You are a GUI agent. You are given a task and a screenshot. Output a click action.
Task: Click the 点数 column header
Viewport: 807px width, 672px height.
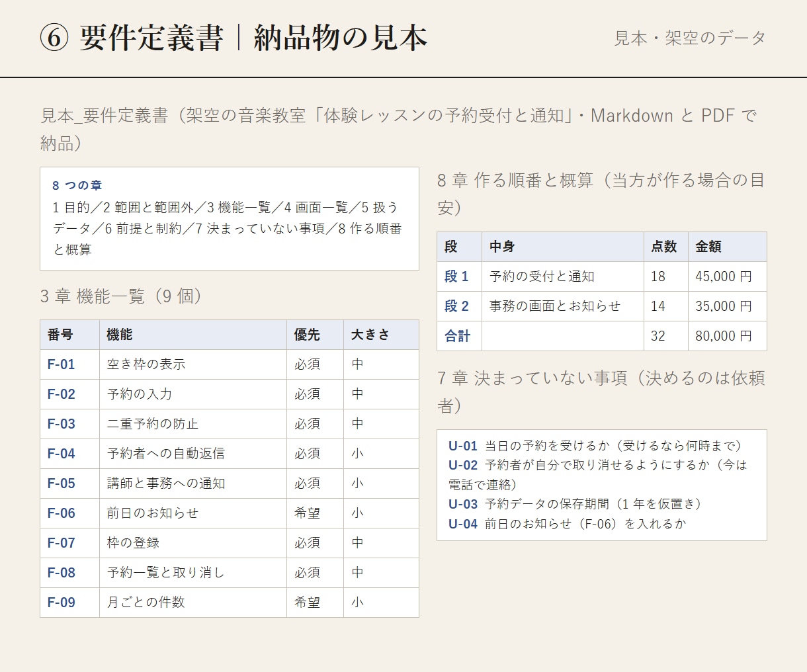click(666, 247)
